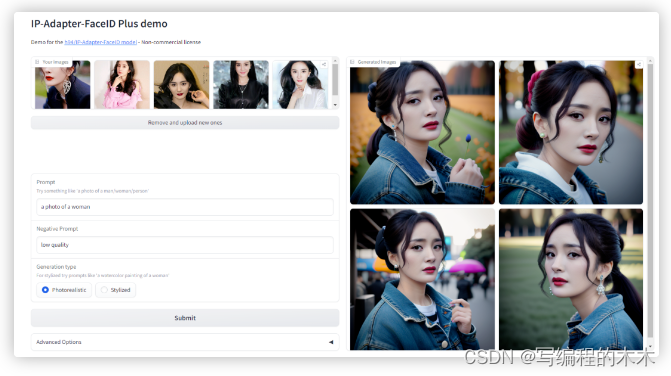Open the uploaded thumbnail with pink dress
The height and width of the screenshot is (376, 671).
coord(122,85)
